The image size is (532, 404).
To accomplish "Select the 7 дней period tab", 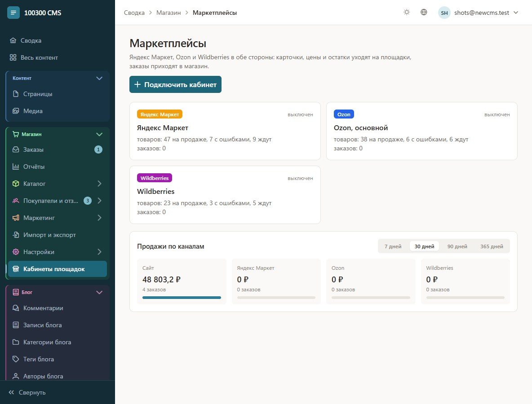I will pyautogui.click(x=393, y=246).
